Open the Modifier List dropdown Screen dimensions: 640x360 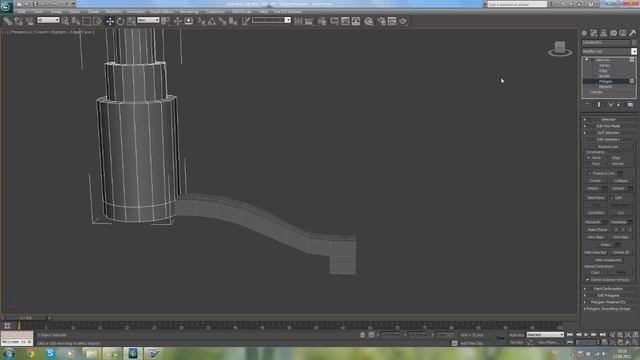(x=634, y=51)
